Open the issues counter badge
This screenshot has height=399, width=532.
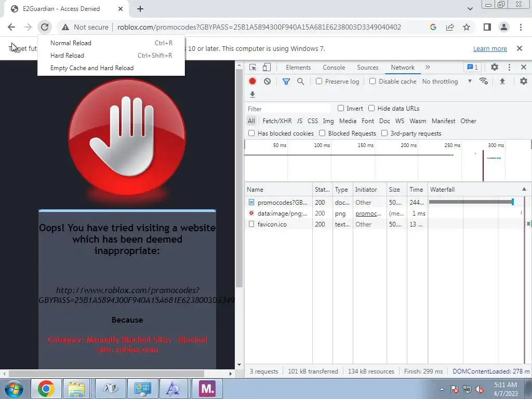473,67
